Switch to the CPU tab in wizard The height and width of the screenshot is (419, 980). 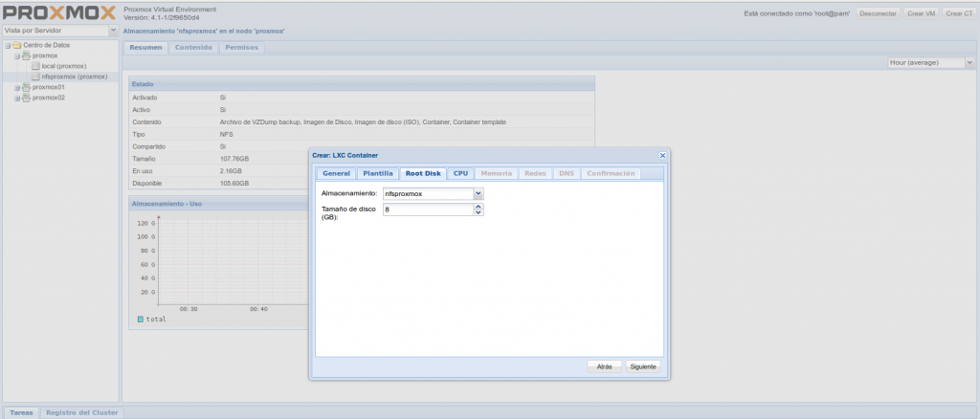click(x=460, y=173)
